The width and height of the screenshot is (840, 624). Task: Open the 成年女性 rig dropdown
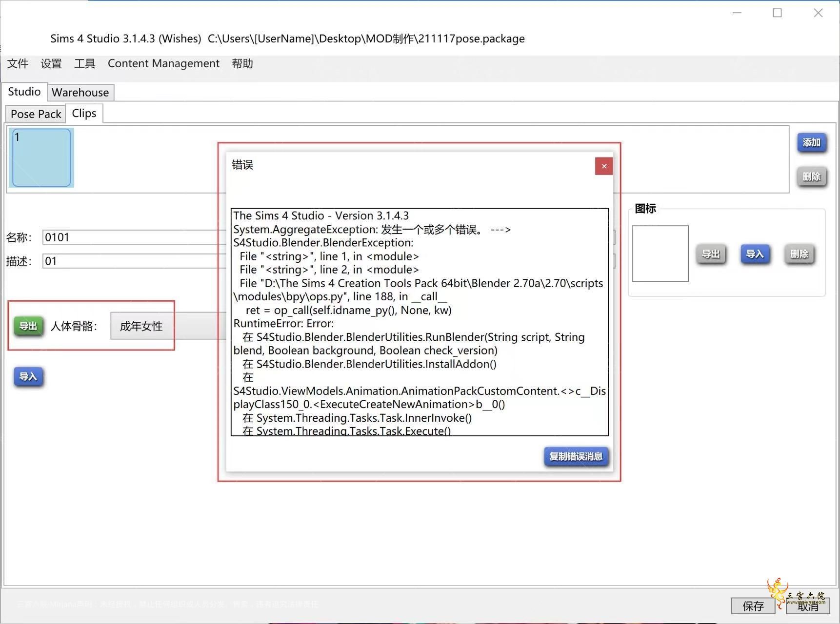[168, 326]
